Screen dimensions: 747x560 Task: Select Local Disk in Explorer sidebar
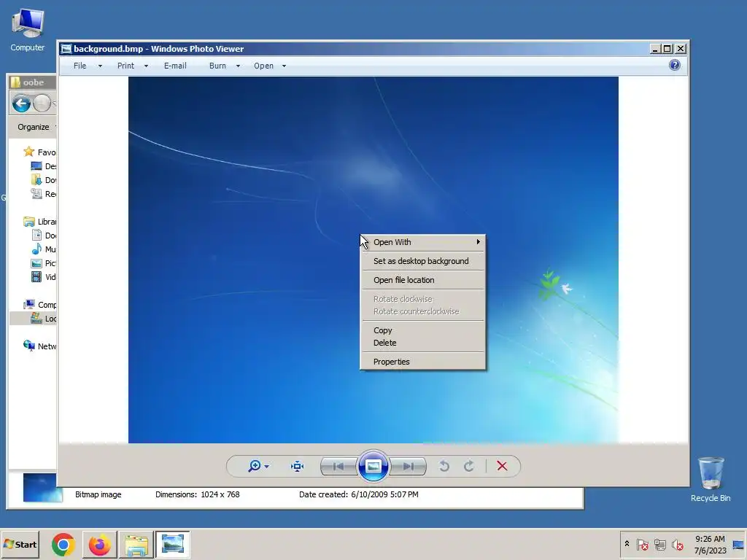tap(36, 318)
